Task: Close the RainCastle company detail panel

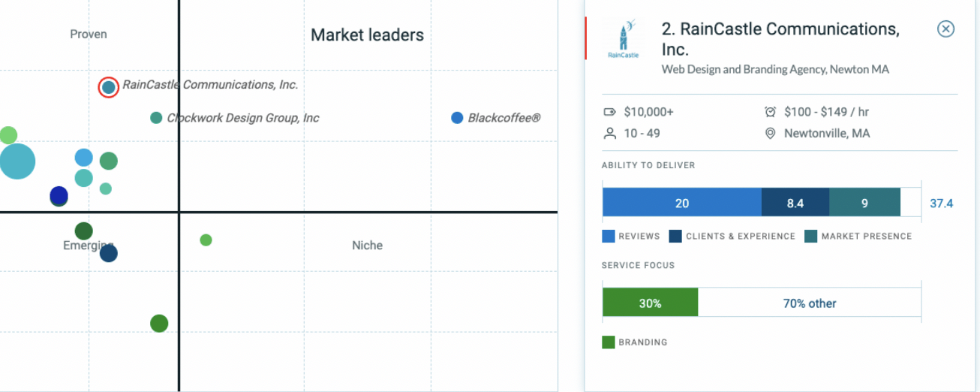Action: pos(945,29)
